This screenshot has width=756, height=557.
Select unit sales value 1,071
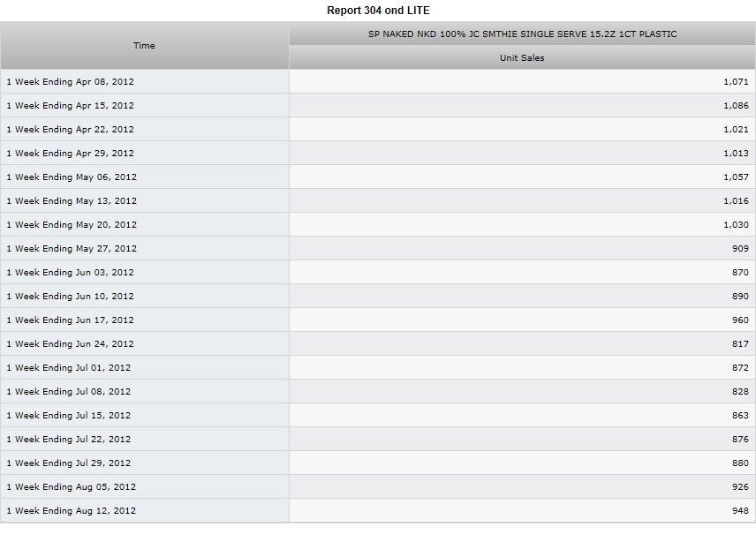736,81
